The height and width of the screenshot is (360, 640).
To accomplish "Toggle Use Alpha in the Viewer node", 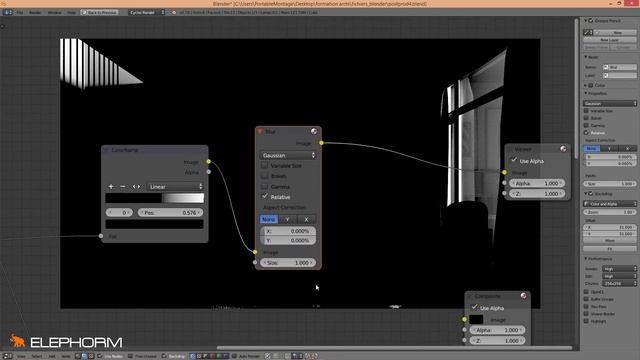I will [514, 160].
